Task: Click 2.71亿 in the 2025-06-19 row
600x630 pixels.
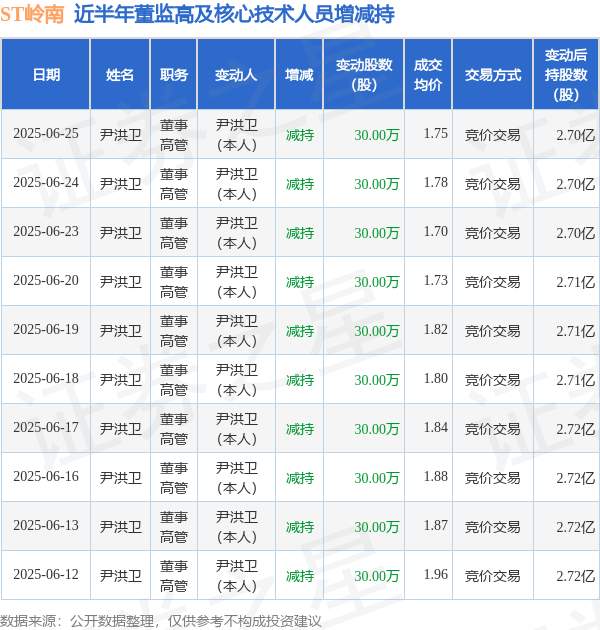Action: (x=575, y=331)
